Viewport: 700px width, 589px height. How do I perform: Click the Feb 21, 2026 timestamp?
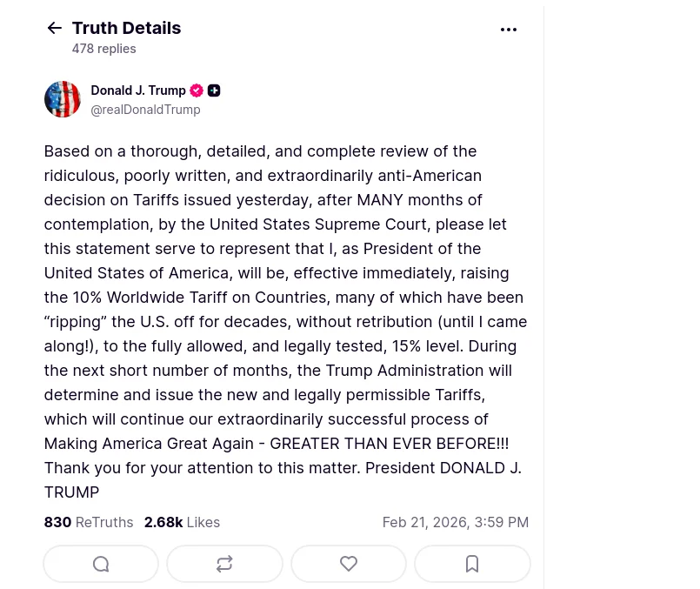click(x=455, y=523)
